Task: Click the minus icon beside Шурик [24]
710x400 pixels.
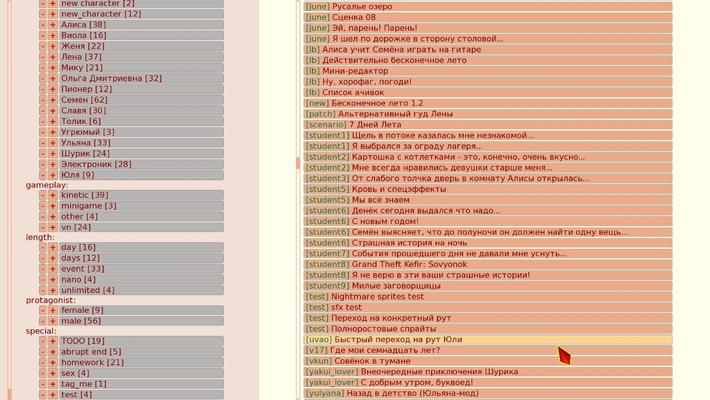Action: click(x=43, y=154)
